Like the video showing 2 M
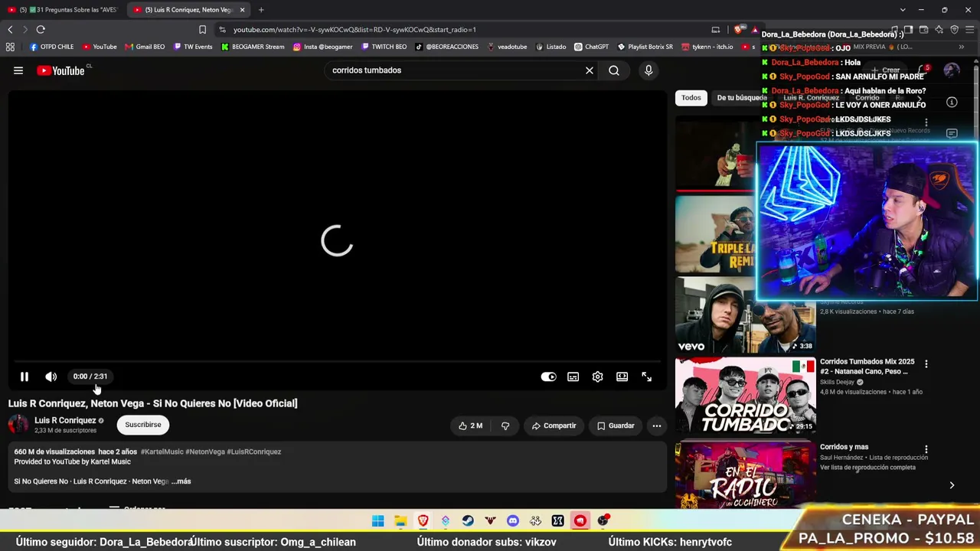980x551 pixels. (x=470, y=425)
